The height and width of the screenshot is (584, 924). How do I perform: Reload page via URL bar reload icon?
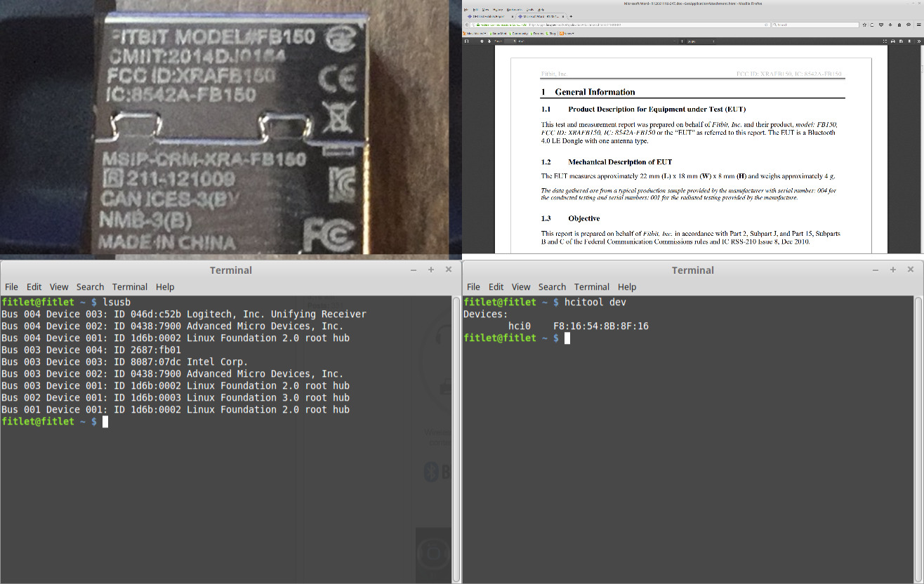766,25
